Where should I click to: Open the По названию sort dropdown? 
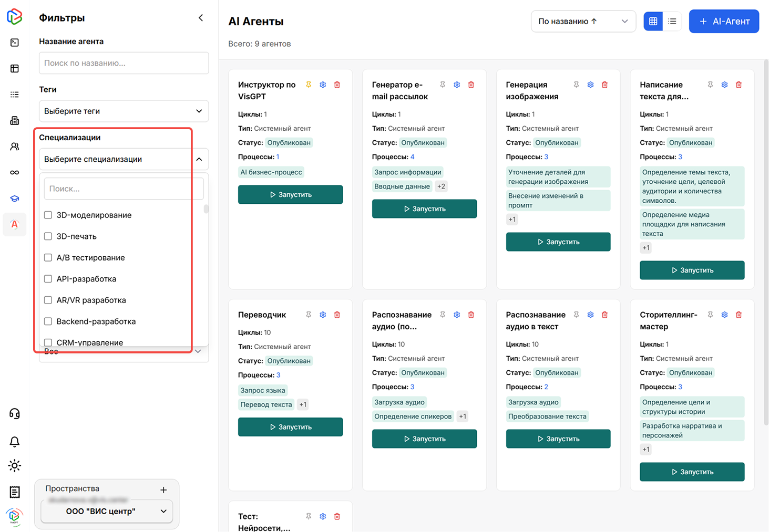[x=583, y=22]
